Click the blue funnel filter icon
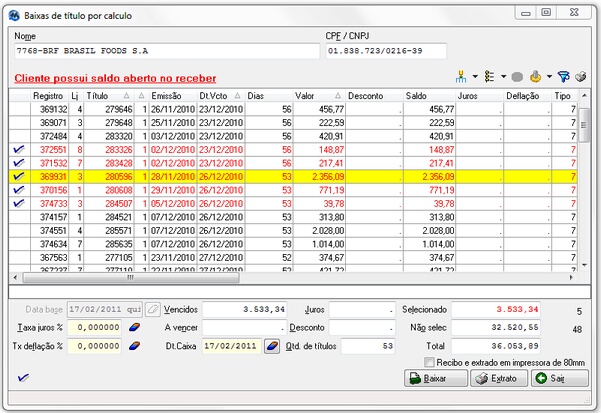The height and width of the screenshot is (413, 601). click(x=563, y=77)
